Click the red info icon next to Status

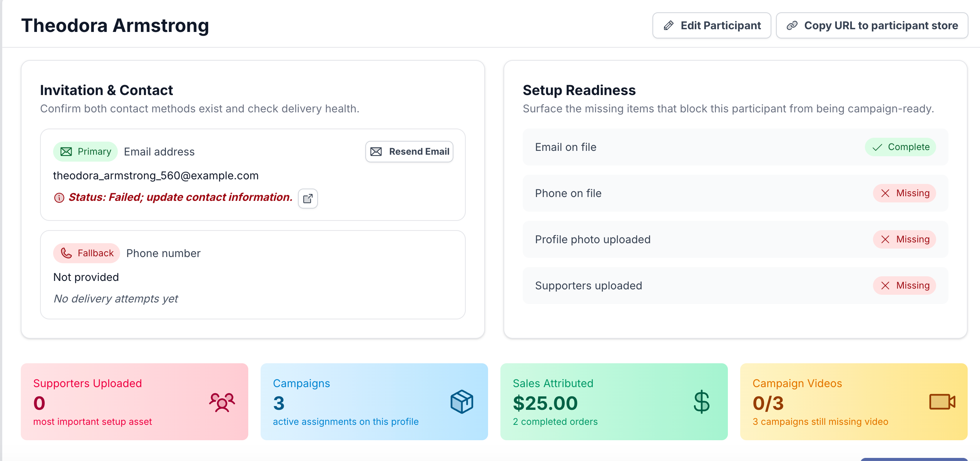59,198
